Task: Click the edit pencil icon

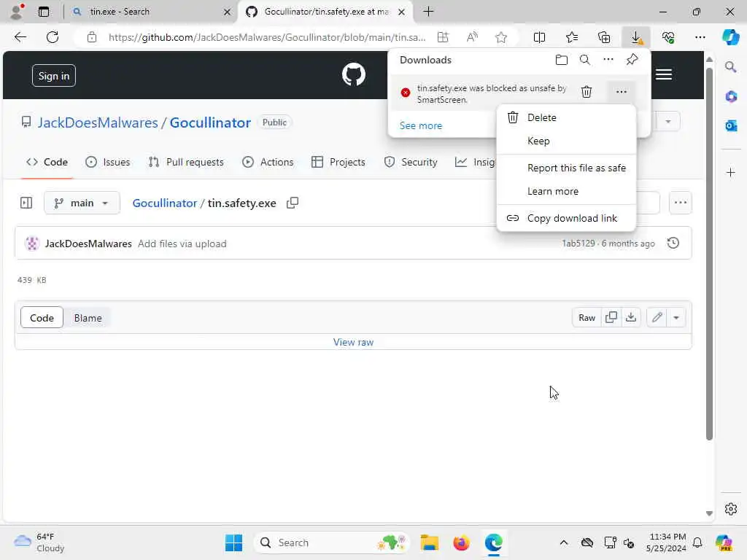Action: [657, 318]
